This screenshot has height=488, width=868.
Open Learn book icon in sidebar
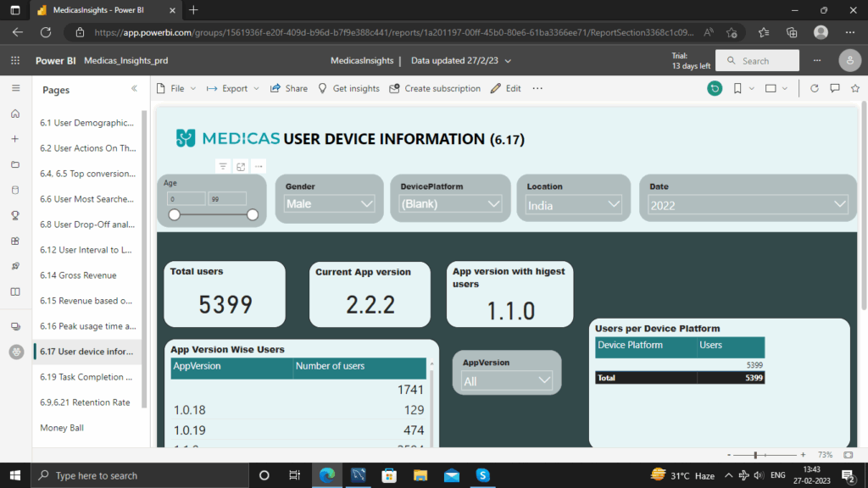[x=15, y=291]
